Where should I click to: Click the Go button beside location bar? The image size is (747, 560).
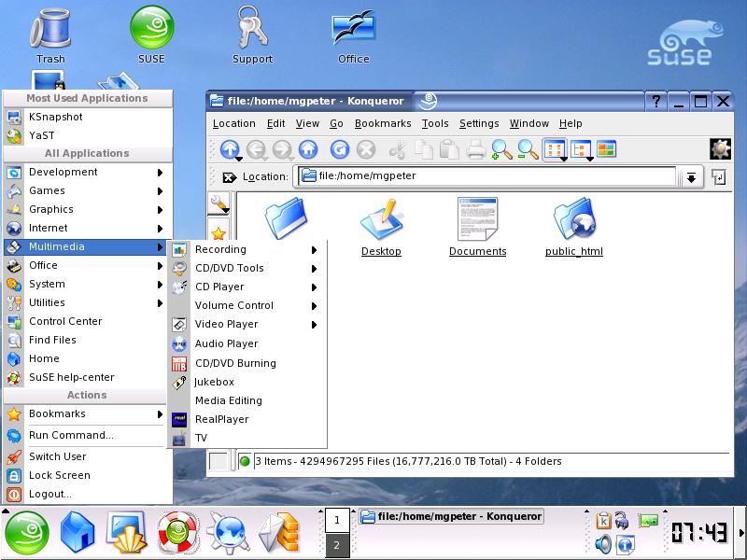click(x=718, y=177)
